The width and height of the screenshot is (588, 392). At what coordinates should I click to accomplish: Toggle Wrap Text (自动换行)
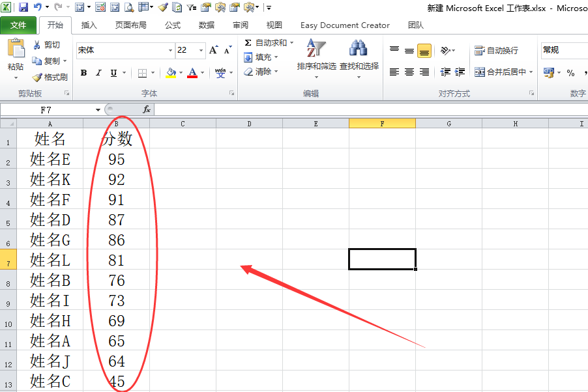point(496,50)
